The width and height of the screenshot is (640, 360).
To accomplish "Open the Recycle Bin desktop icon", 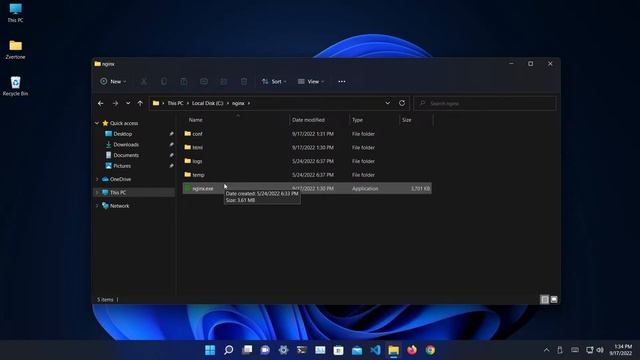I will coord(16,86).
